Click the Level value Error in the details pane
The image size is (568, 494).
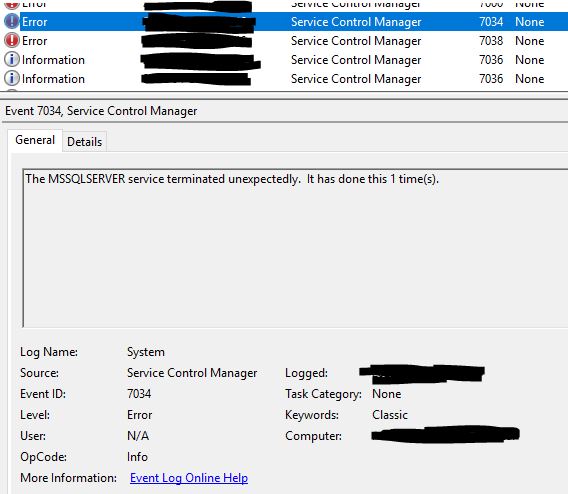coord(139,415)
